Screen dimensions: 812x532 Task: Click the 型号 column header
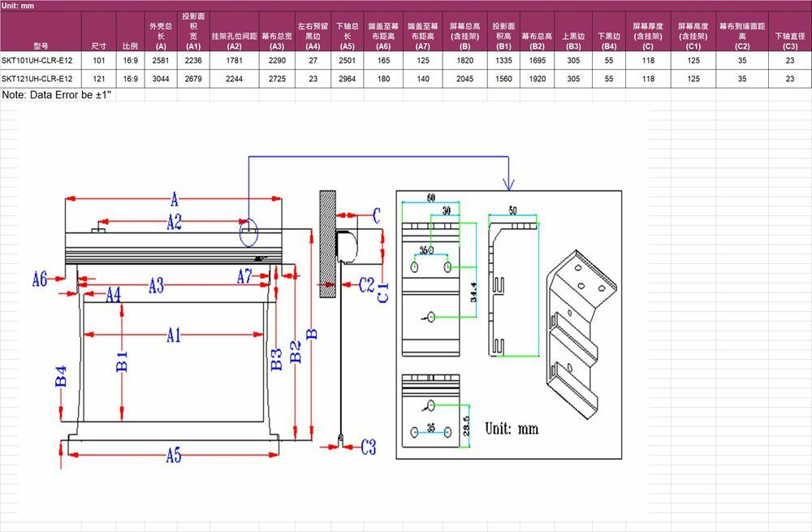pyautogui.click(x=41, y=45)
